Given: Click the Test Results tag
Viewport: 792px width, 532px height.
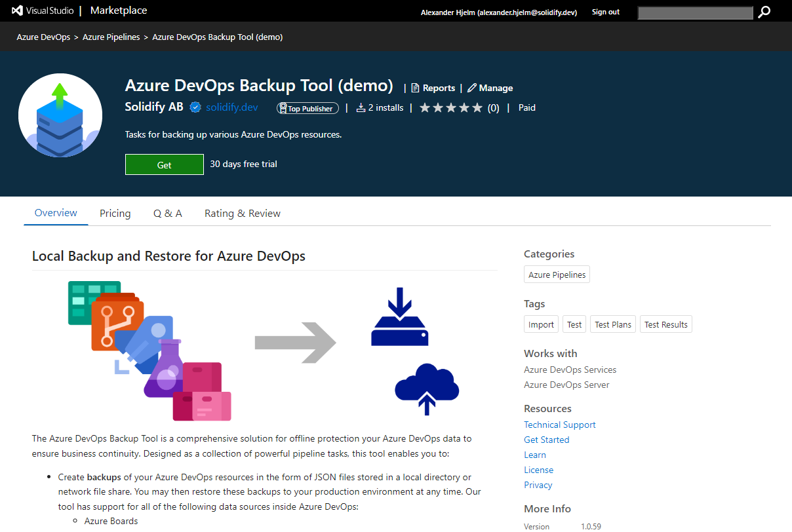Looking at the screenshot, I should 666,324.
